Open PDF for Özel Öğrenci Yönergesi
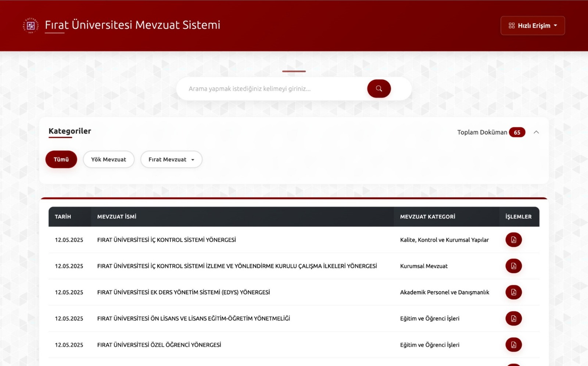 click(x=514, y=345)
